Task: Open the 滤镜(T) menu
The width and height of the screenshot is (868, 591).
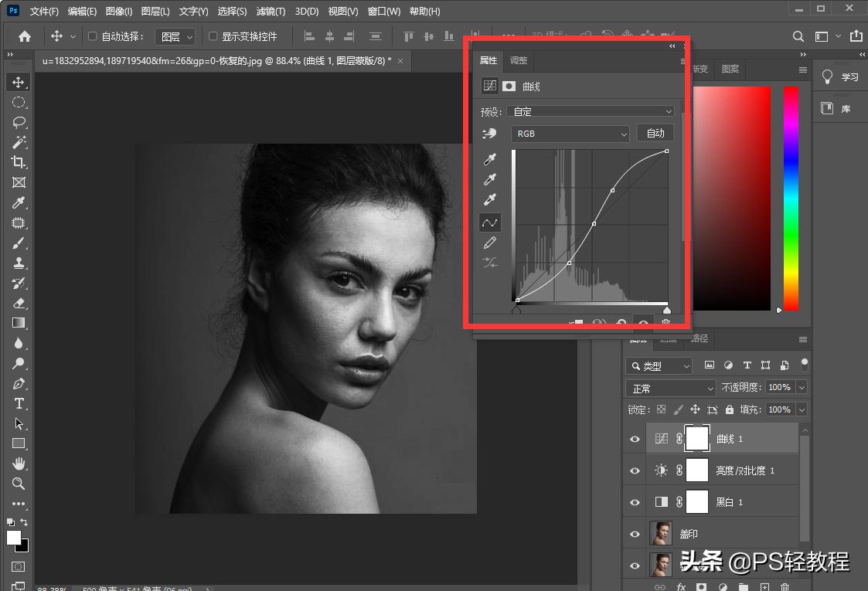Action: (271, 12)
